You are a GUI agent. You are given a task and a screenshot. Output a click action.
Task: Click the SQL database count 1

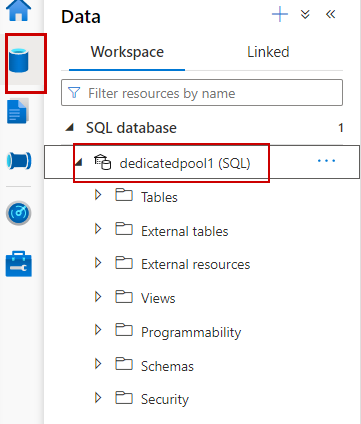pyautogui.click(x=340, y=128)
